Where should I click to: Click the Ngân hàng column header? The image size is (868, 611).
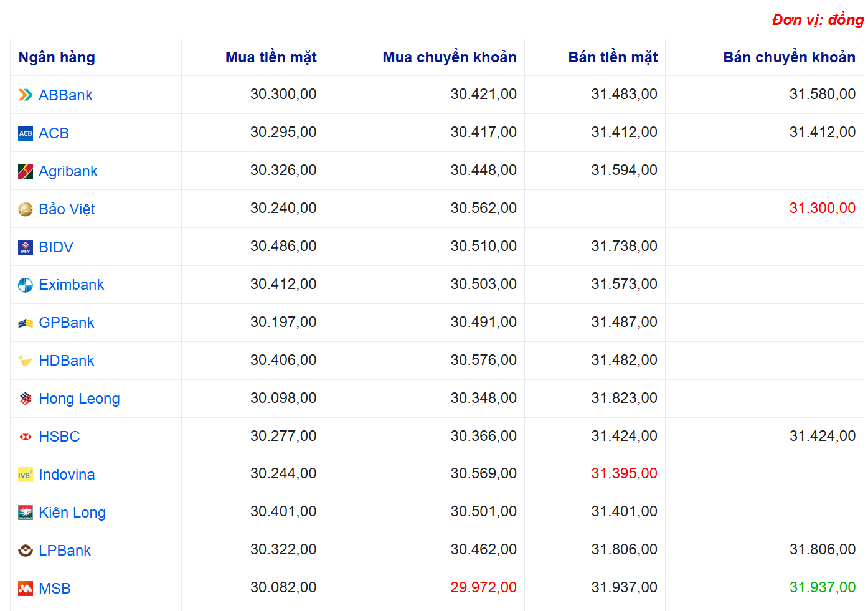(x=57, y=57)
